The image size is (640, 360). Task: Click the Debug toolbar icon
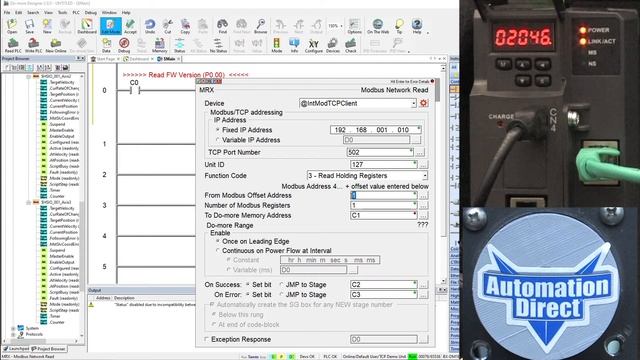pyautogui.click(x=124, y=45)
